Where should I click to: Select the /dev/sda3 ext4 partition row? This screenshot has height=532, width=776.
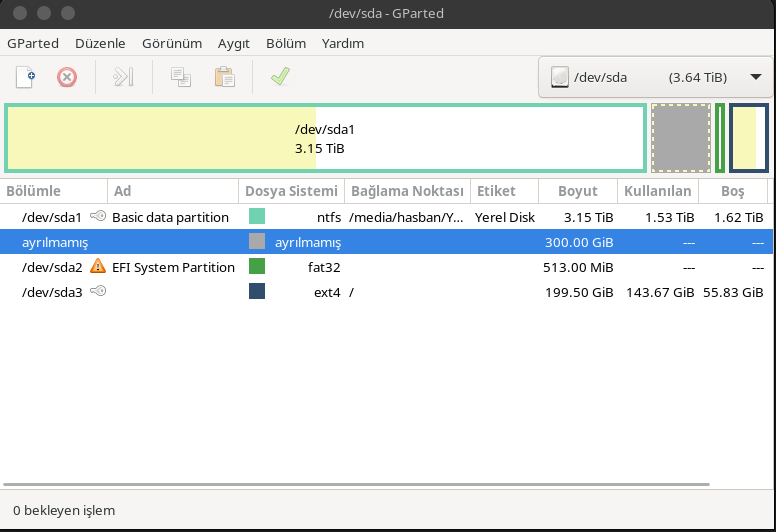pos(386,292)
